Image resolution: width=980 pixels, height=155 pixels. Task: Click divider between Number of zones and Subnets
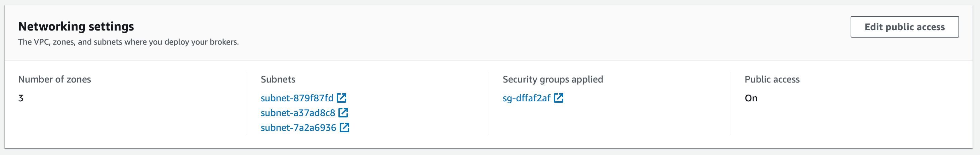click(247, 103)
